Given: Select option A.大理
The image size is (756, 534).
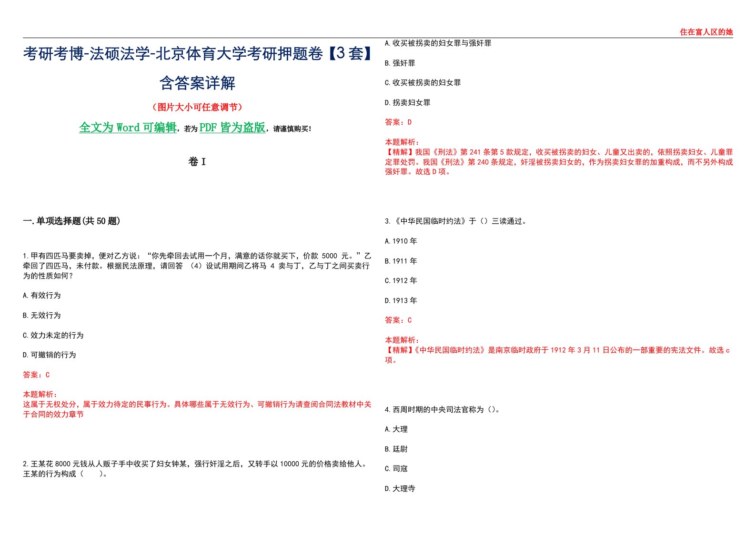Looking at the screenshot, I should [x=396, y=429].
